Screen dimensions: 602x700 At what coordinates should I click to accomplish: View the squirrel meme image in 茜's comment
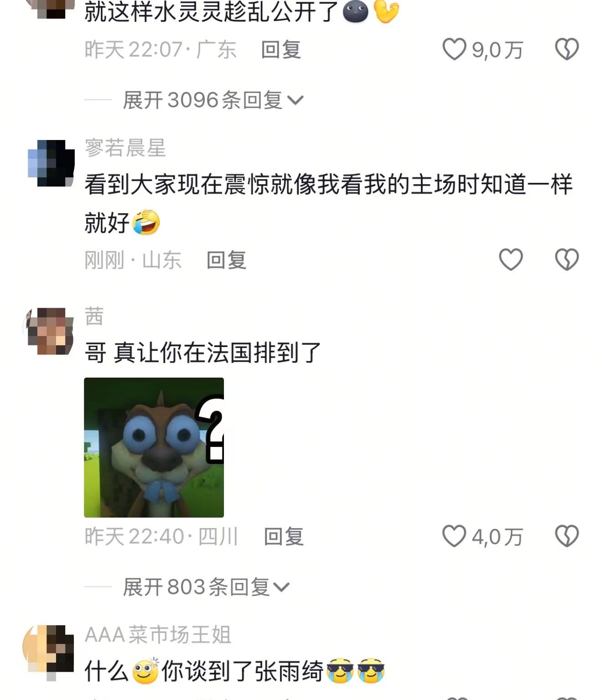click(x=154, y=447)
